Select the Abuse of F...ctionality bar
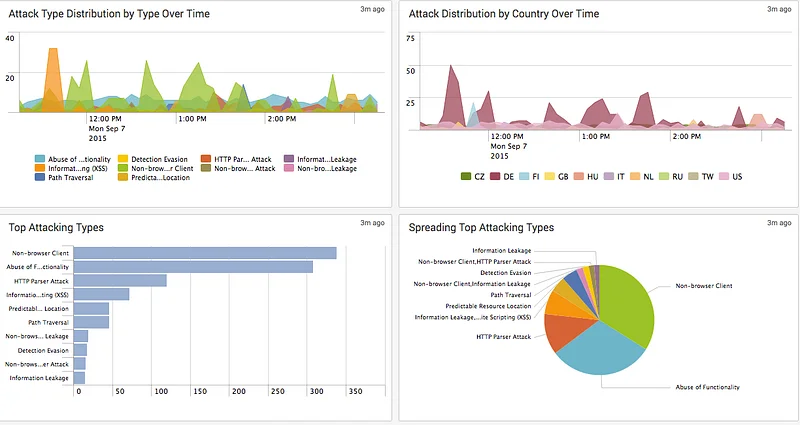Viewport: 800px width, 425px height. point(193,267)
